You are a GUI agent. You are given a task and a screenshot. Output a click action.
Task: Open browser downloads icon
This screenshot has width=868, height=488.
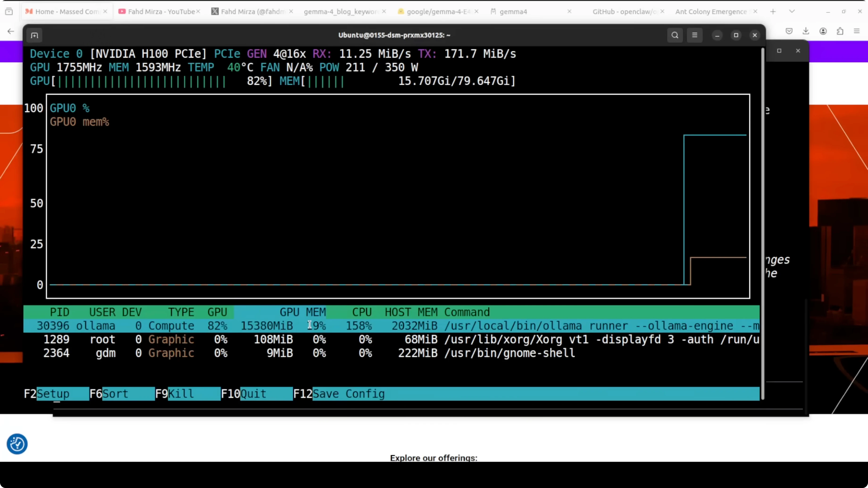(x=806, y=31)
